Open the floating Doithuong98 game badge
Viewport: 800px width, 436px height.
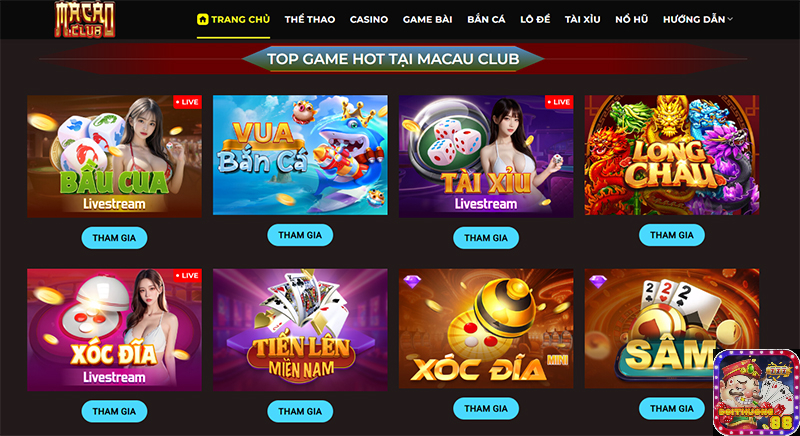756,392
